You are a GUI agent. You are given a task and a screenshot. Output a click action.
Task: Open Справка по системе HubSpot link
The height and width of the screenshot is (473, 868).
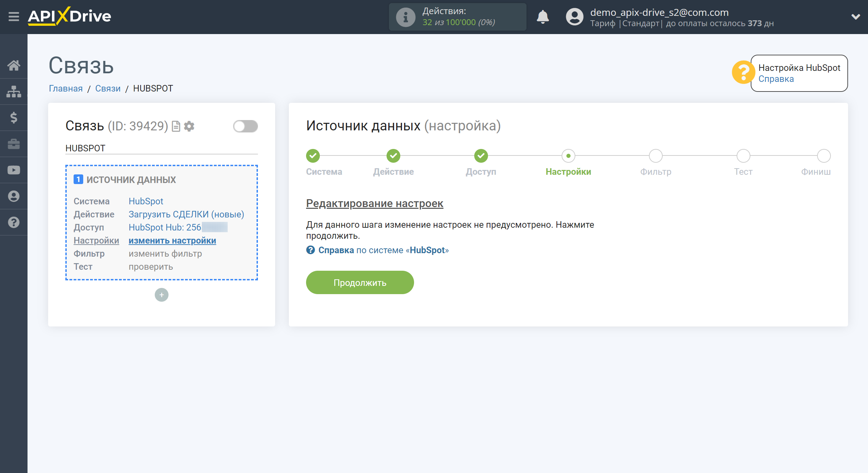point(378,250)
